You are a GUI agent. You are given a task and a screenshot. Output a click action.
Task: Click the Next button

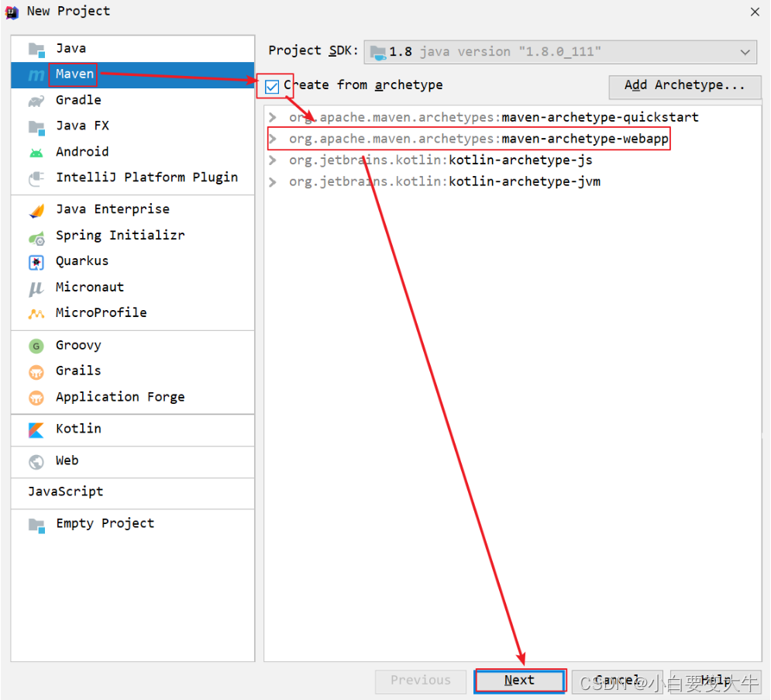(519, 680)
